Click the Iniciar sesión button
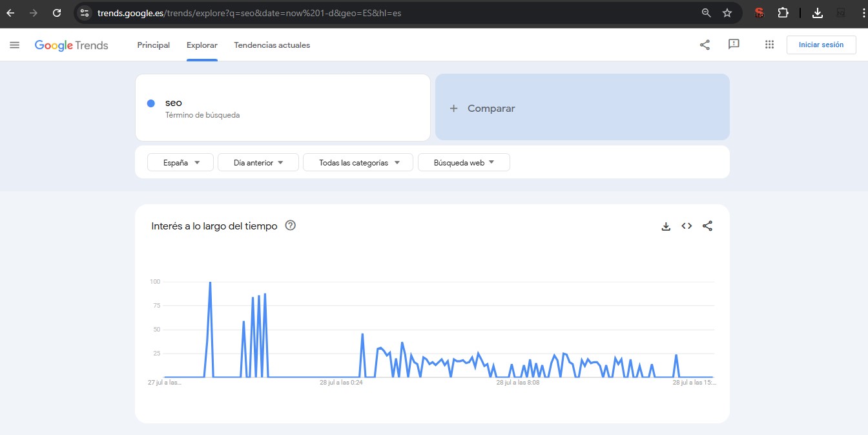Screen dimensions: 868x435 (x=821, y=45)
